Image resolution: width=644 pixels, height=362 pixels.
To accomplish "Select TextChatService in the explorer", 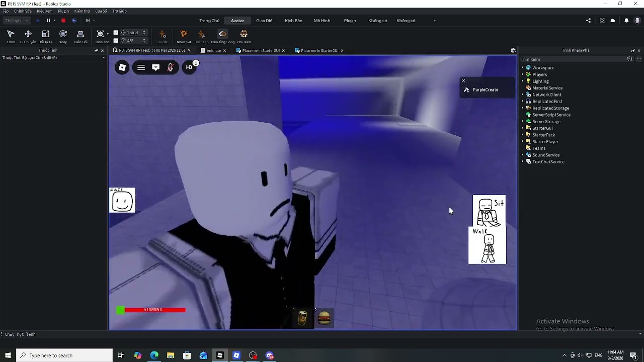I will 548,162.
